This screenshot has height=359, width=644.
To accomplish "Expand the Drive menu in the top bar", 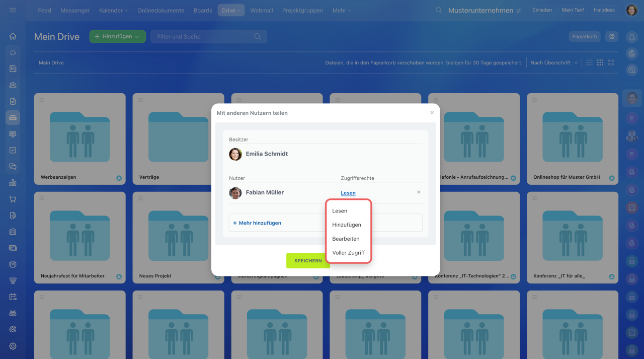I will [x=231, y=10].
